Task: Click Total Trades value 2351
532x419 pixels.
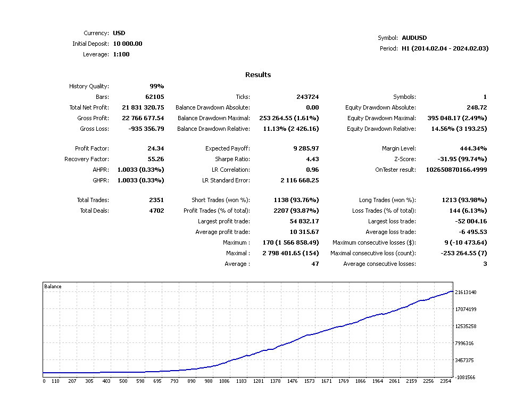Action: [156, 200]
